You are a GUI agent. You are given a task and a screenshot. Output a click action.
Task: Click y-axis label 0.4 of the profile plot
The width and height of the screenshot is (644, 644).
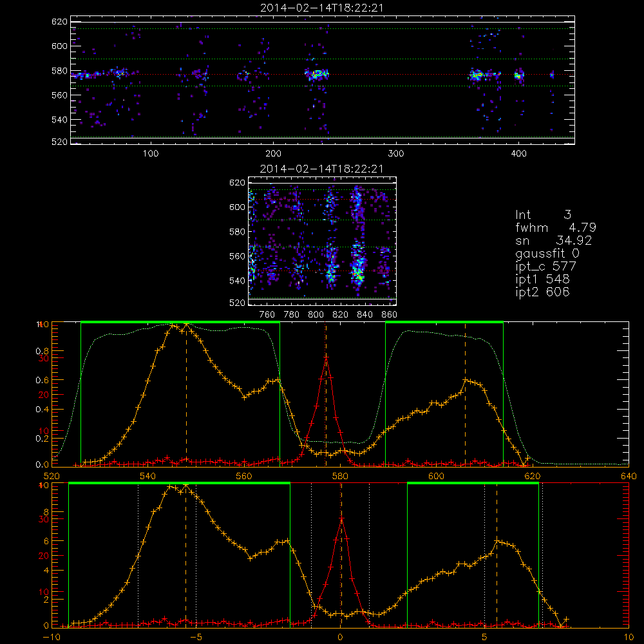point(41,410)
